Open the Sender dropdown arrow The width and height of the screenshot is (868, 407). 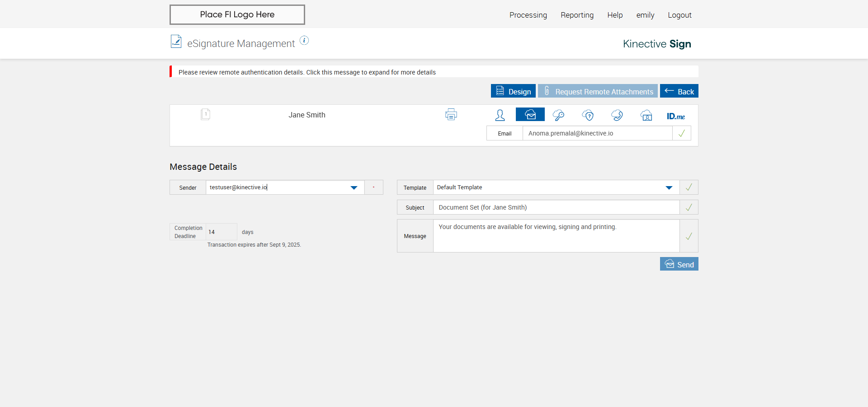coord(354,187)
